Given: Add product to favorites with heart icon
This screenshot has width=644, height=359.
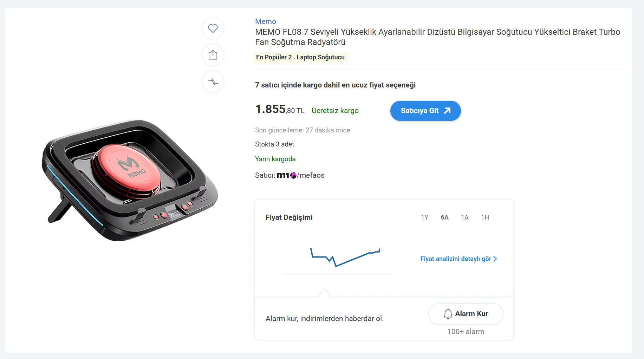Looking at the screenshot, I should pyautogui.click(x=213, y=28).
